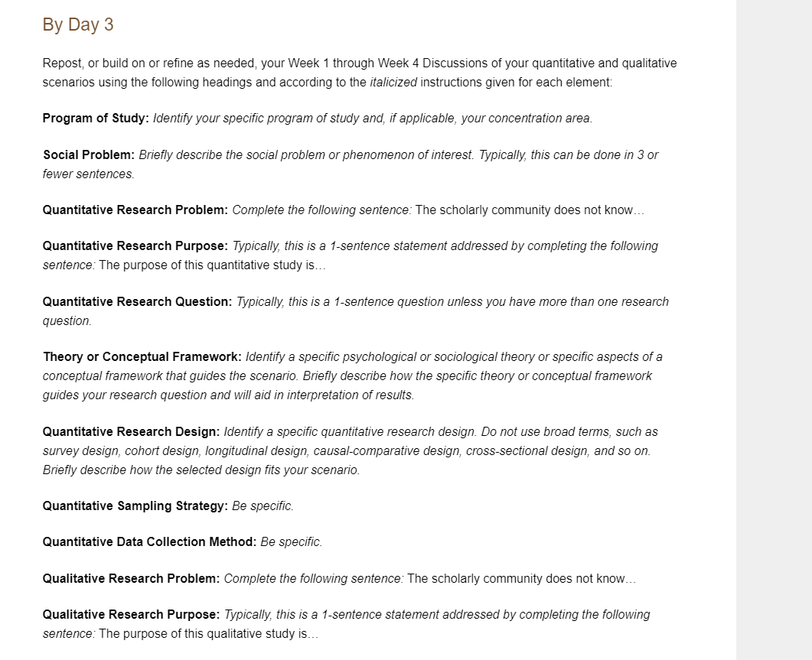Viewport: 812px width, 660px height.
Task: Click the Quantitative Research Problem label
Action: [135, 210]
